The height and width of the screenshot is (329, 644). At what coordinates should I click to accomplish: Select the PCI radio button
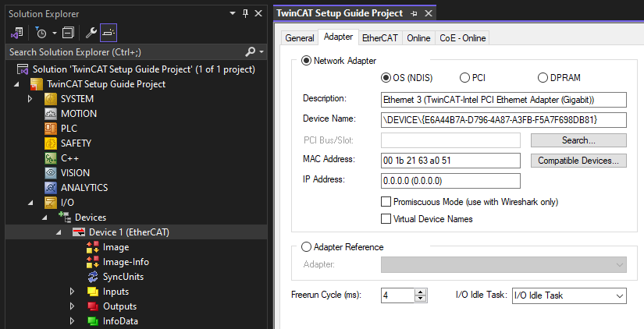[464, 77]
